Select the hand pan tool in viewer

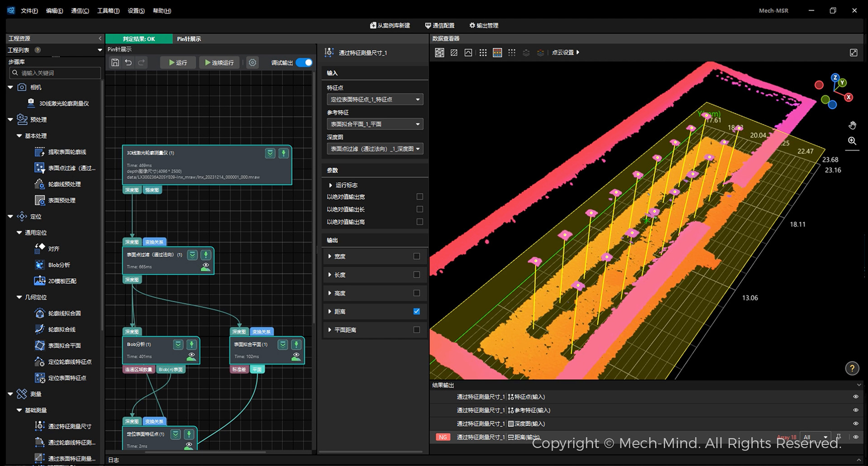852,125
